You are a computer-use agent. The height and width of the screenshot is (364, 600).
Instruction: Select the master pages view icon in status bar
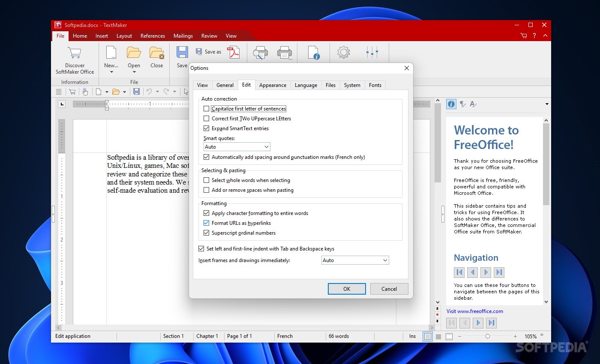(449, 337)
